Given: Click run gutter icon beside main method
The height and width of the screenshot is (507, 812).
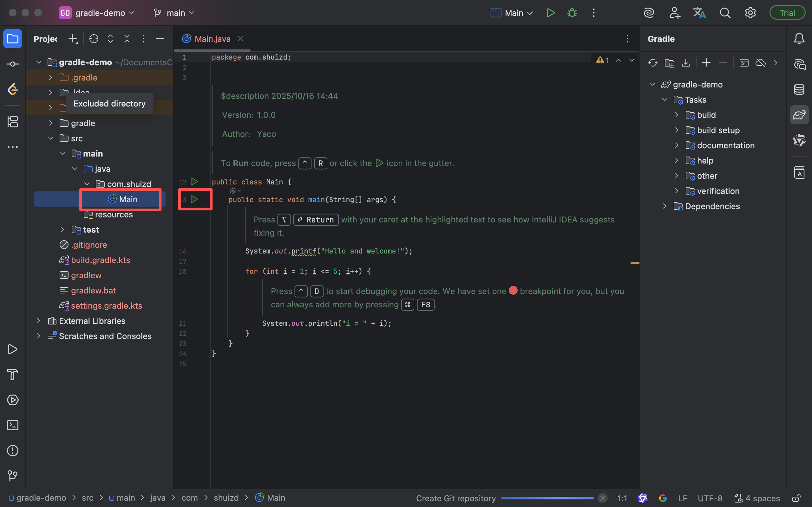Looking at the screenshot, I should tap(194, 199).
